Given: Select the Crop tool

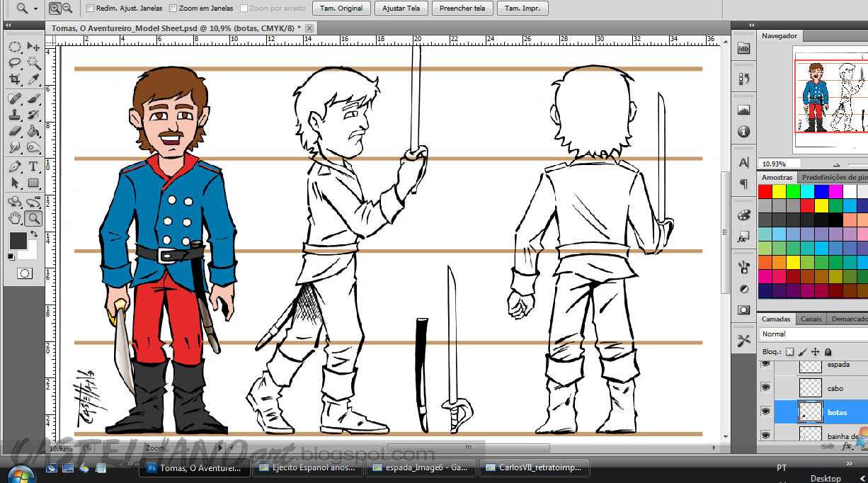Looking at the screenshot, I should 15,80.
